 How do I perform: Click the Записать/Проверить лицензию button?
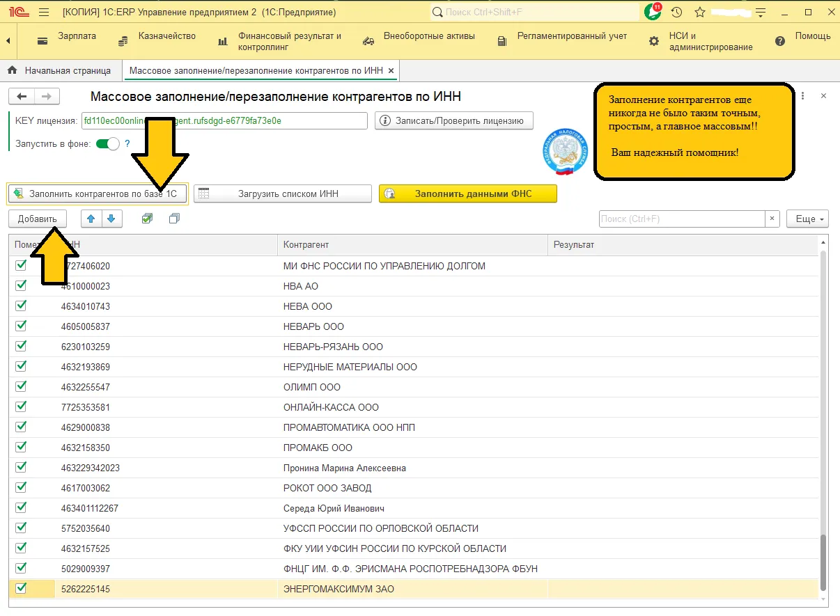pyautogui.click(x=454, y=120)
